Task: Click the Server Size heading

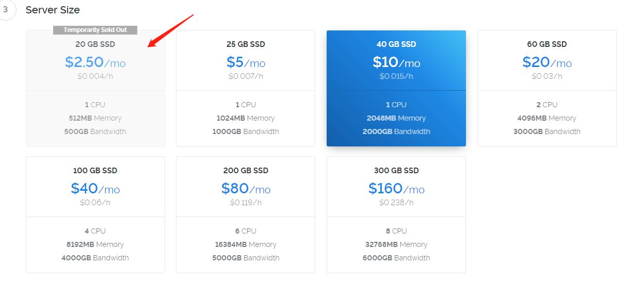Action: click(x=53, y=10)
